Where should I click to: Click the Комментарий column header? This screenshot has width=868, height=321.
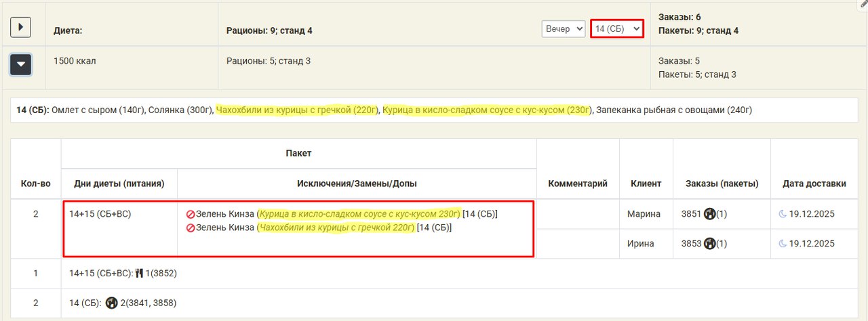[578, 184]
